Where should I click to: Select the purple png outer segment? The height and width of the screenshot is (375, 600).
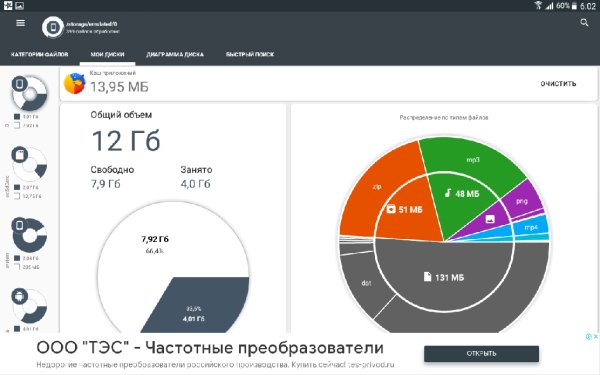522,201
